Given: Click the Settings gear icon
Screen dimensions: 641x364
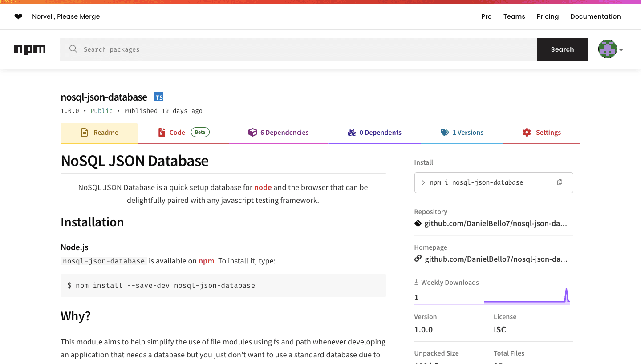Looking at the screenshot, I should (x=527, y=133).
